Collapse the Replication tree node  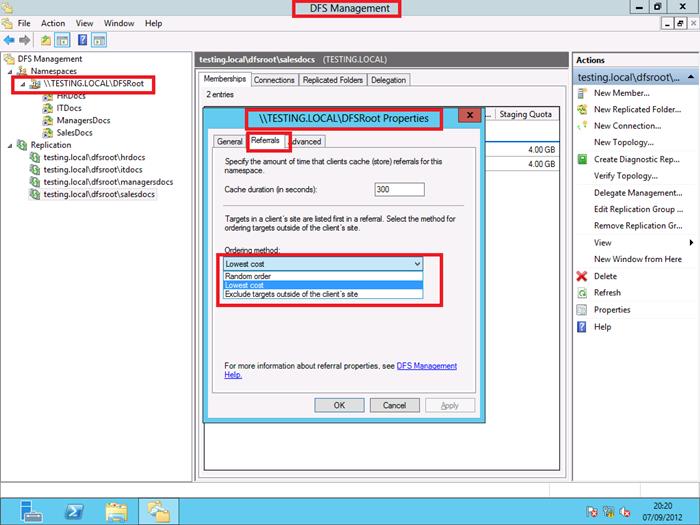[9, 145]
